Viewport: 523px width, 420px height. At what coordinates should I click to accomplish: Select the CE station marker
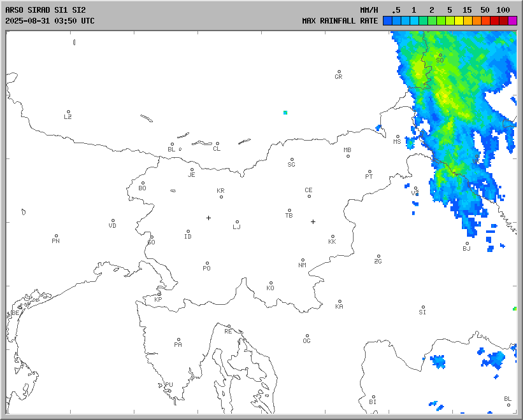309,197
